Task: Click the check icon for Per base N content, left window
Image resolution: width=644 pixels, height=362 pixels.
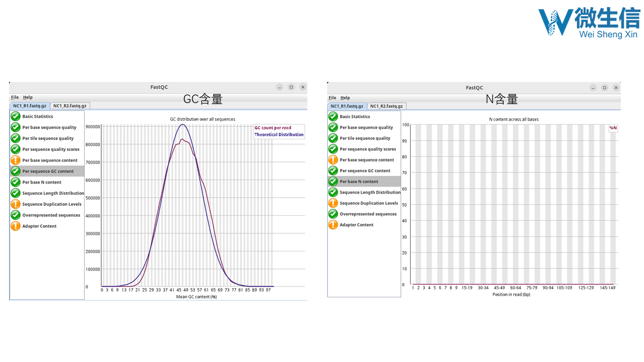Action: pyautogui.click(x=16, y=183)
